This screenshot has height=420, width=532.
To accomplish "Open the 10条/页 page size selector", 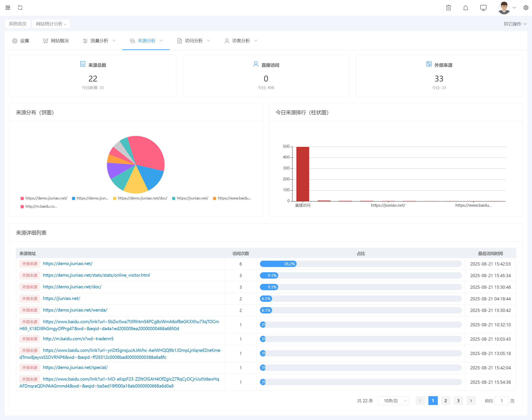I will [x=393, y=401].
